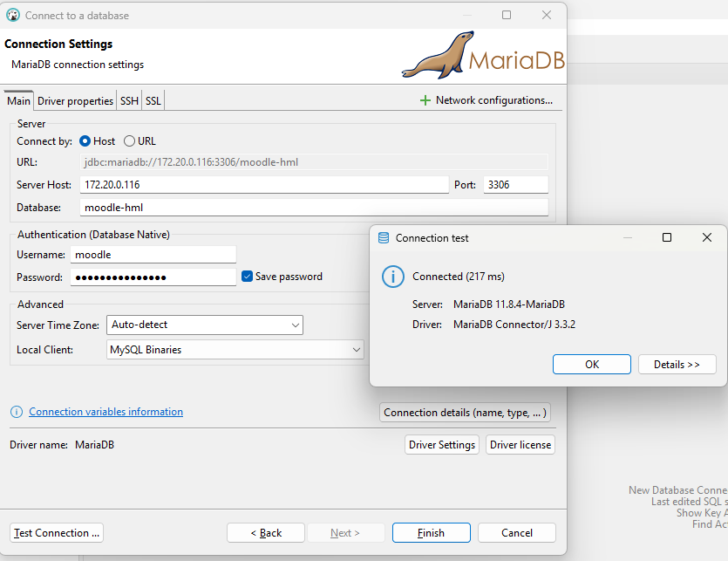The height and width of the screenshot is (561, 728).
Task: Click the info icon beside Connection variables
Action: 17,412
